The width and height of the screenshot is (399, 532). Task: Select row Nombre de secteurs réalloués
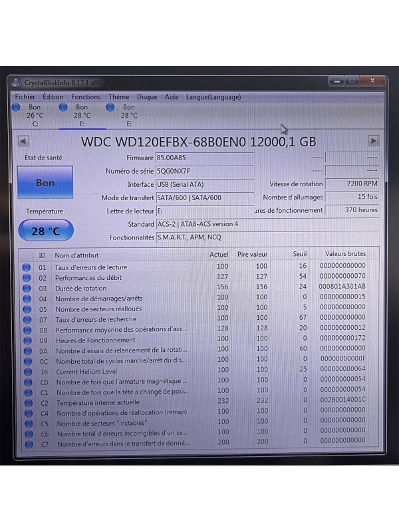pyautogui.click(x=199, y=309)
